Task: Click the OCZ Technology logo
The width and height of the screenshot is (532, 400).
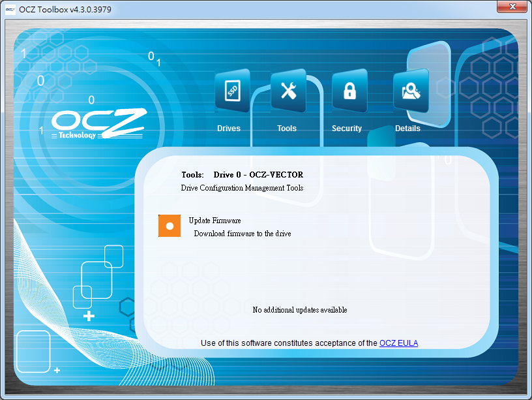Action: [x=98, y=123]
